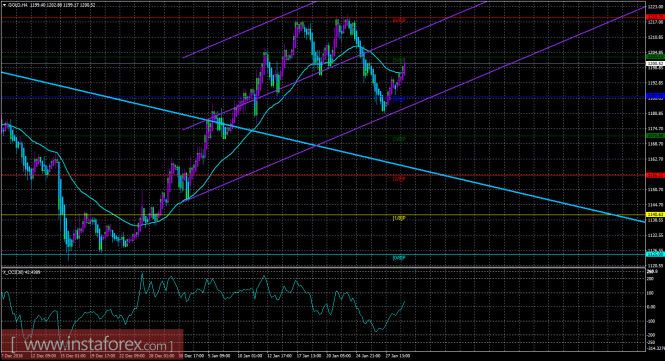Viewport: 665px width, 361px height.
Task: Click the lower green price tag near 1171
Action: coord(655,135)
